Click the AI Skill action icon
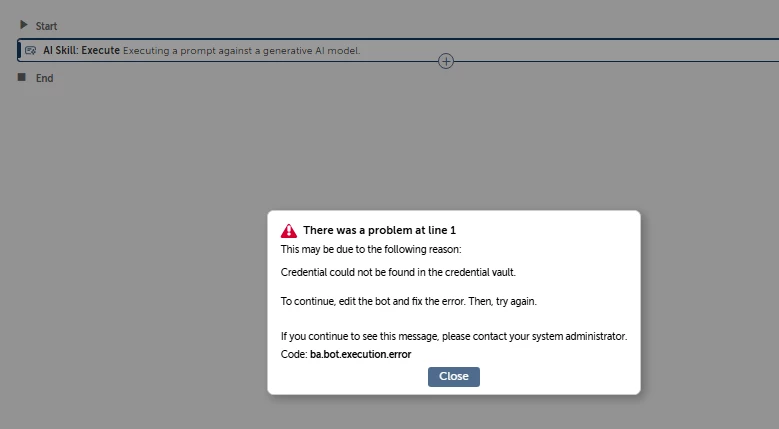This screenshot has height=429, width=779. [30, 51]
